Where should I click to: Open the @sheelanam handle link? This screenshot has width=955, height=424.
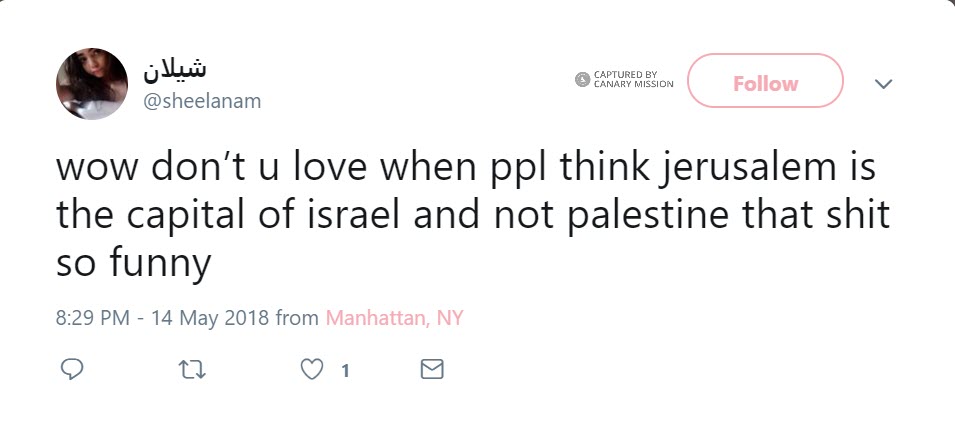(x=204, y=101)
